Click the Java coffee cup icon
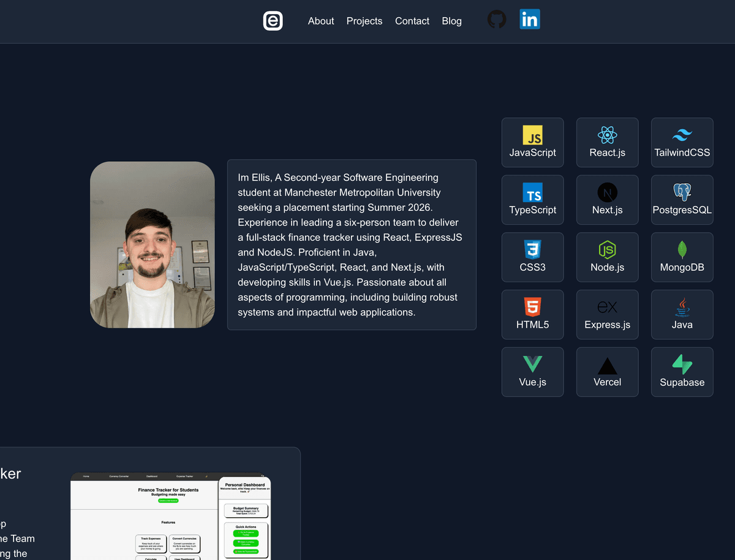 682,308
